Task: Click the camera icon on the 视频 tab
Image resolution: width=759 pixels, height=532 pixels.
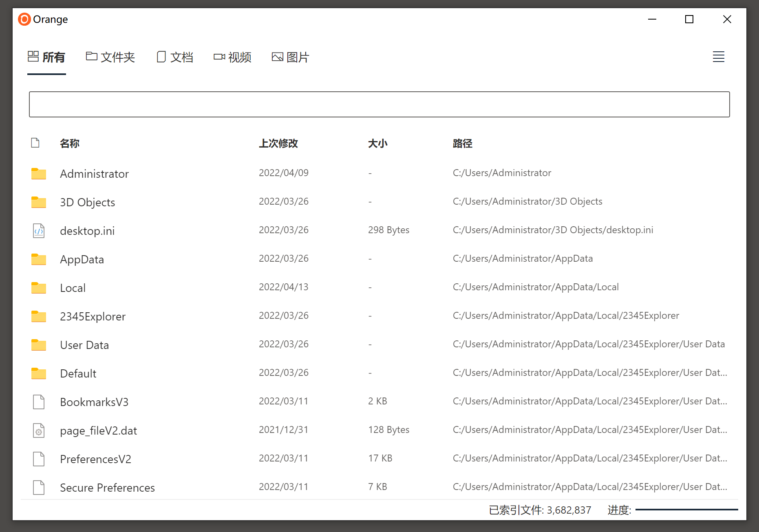Action: (x=219, y=57)
